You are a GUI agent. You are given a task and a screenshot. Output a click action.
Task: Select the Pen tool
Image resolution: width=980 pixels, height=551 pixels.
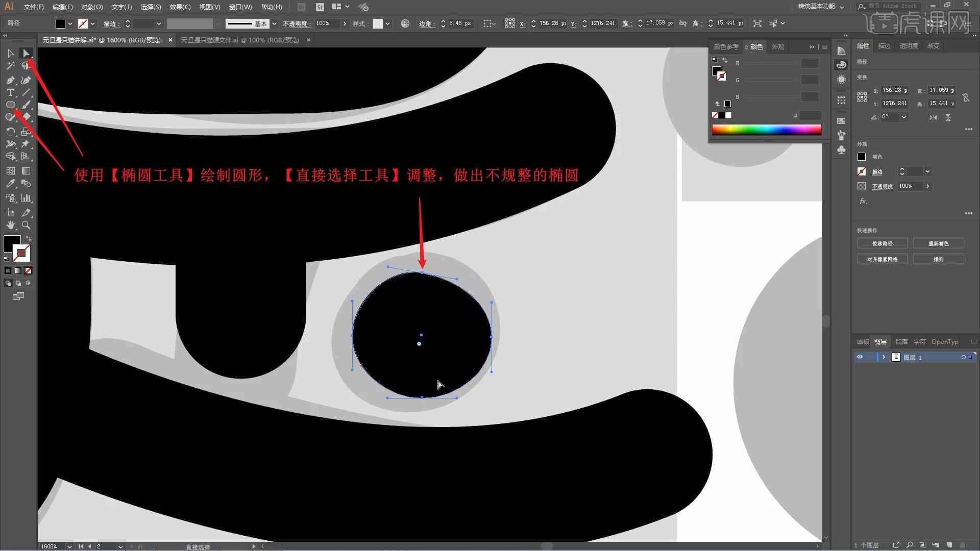point(10,80)
